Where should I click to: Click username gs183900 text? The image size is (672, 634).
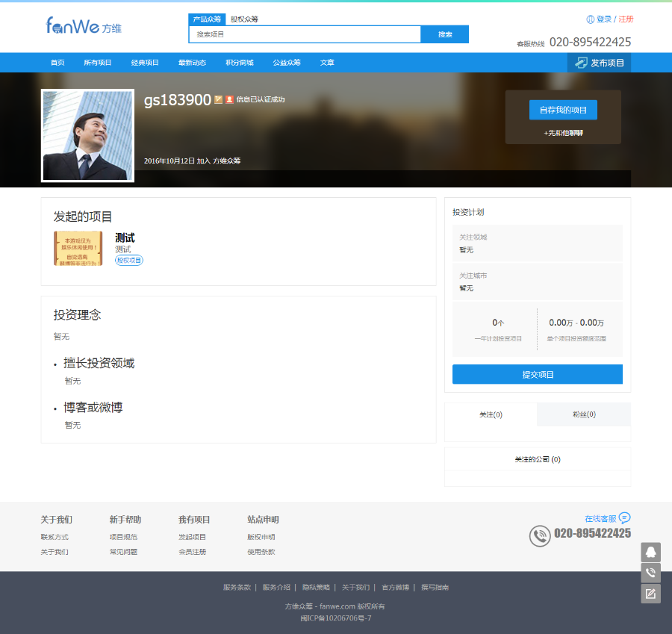tap(178, 100)
